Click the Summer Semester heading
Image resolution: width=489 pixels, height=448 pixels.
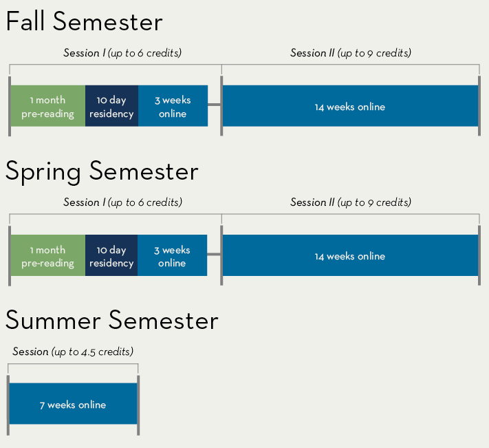tap(112, 320)
